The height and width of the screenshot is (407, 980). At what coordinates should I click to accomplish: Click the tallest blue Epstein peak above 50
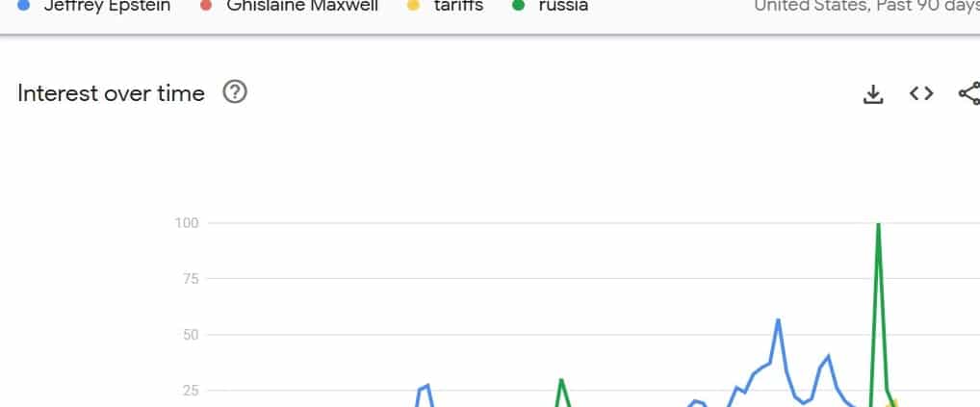point(778,320)
